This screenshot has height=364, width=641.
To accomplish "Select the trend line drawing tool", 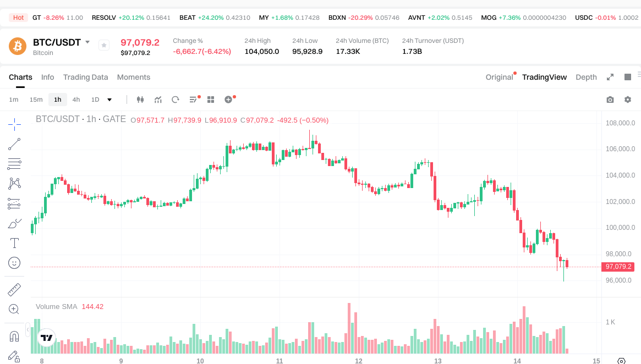I will [14, 144].
